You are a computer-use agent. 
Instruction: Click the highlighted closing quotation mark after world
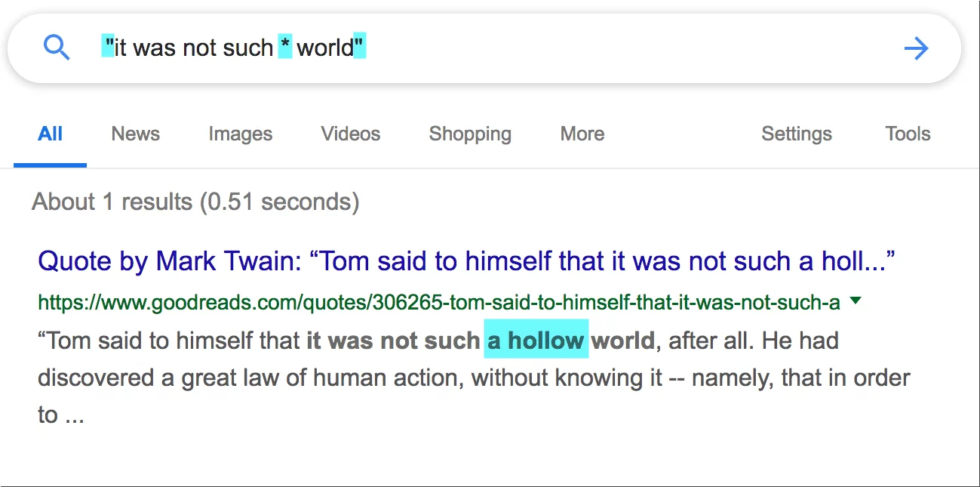[x=360, y=48]
